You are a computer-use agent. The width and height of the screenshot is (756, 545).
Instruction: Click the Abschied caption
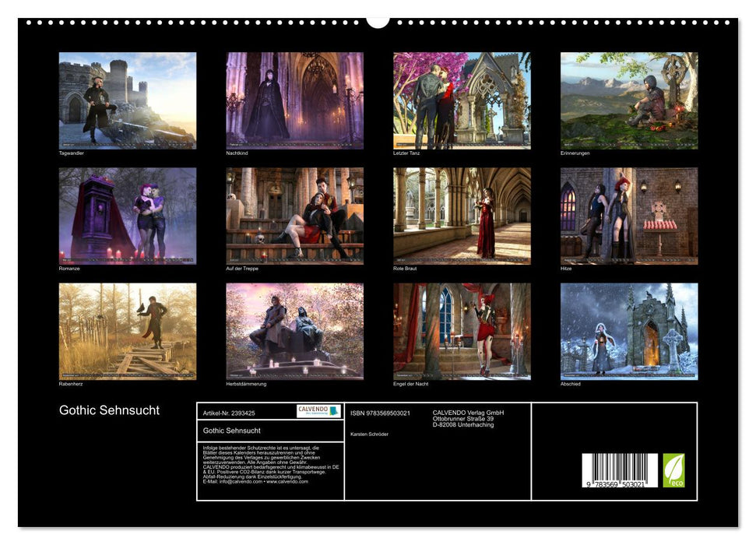pos(571,384)
